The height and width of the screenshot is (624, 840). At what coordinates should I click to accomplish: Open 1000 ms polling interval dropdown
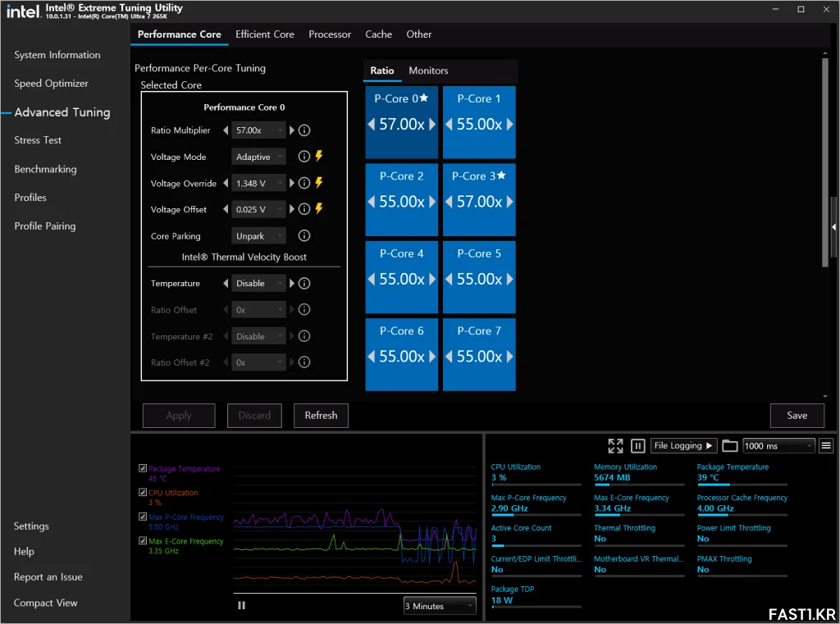tap(779, 445)
